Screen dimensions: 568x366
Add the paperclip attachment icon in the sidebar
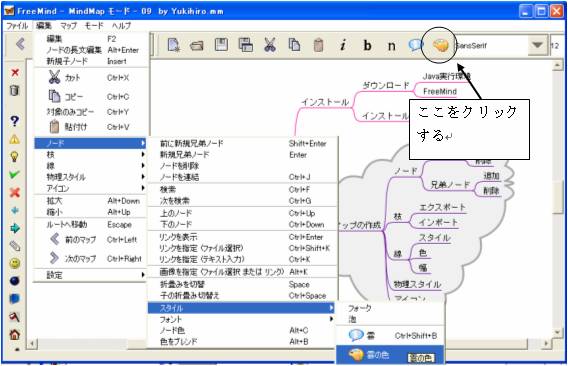[14, 246]
